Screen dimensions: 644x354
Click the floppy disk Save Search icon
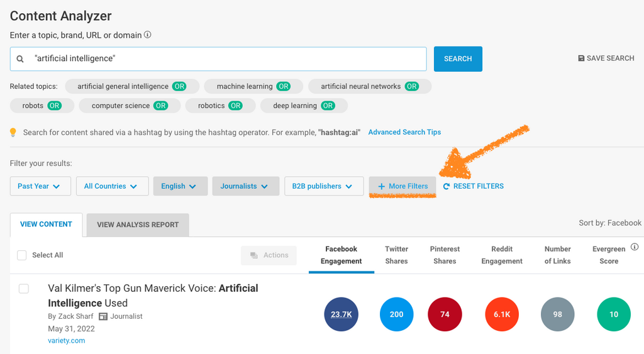point(581,58)
